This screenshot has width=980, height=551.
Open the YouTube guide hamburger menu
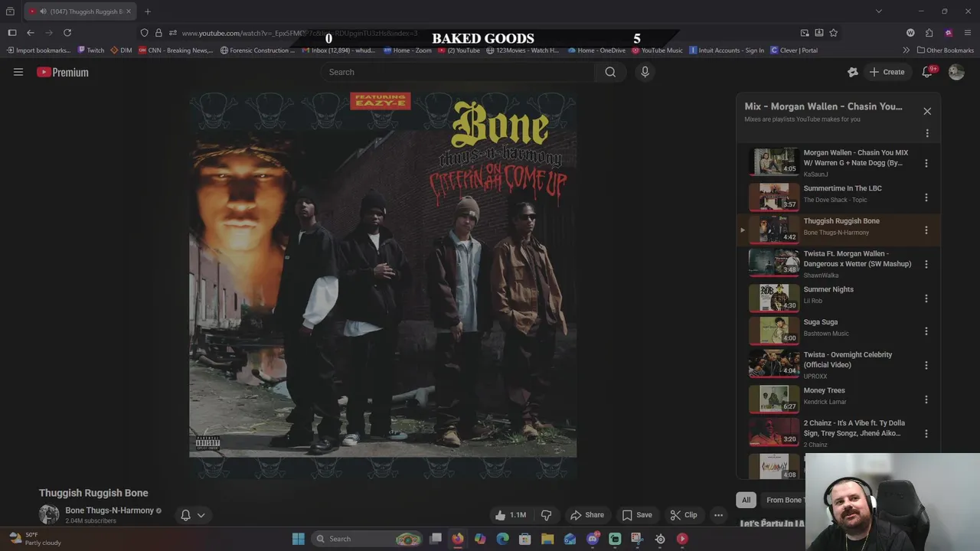pyautogui.click(x=18, y=72)
